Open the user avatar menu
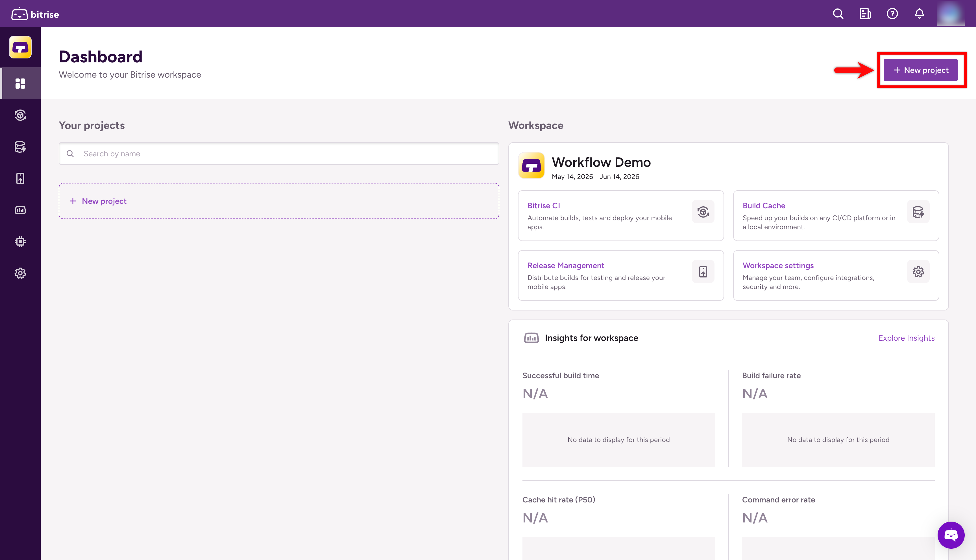This screenshot has height=560, width=976. tap(950, 14)
